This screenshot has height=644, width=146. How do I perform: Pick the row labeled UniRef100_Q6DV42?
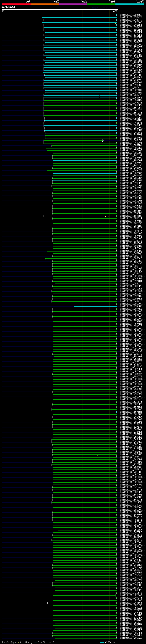[x=131, y=98]
